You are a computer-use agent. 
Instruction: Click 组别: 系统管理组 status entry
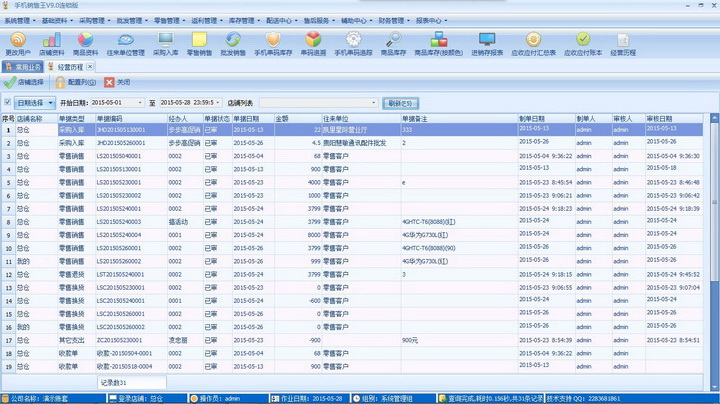tap(393, 398)
